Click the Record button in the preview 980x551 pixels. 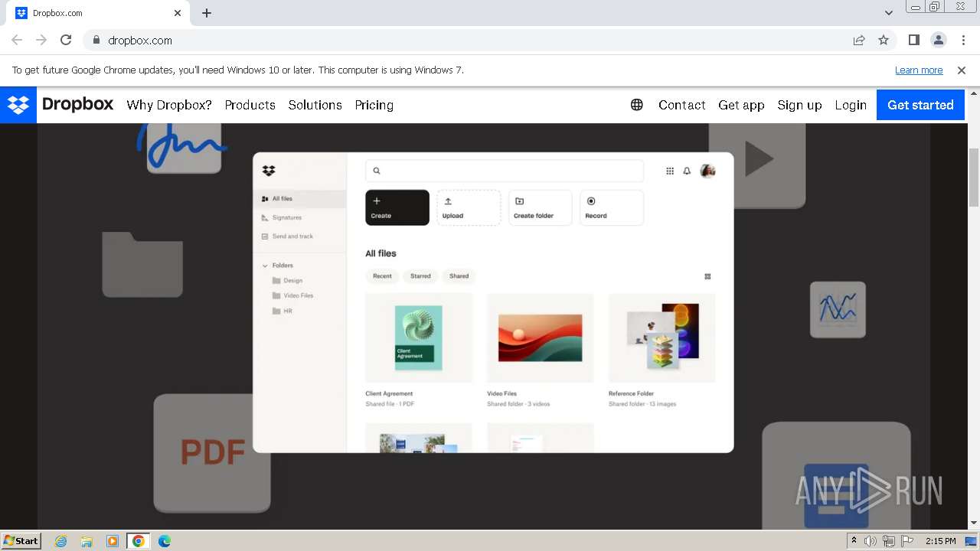point(612,207)
